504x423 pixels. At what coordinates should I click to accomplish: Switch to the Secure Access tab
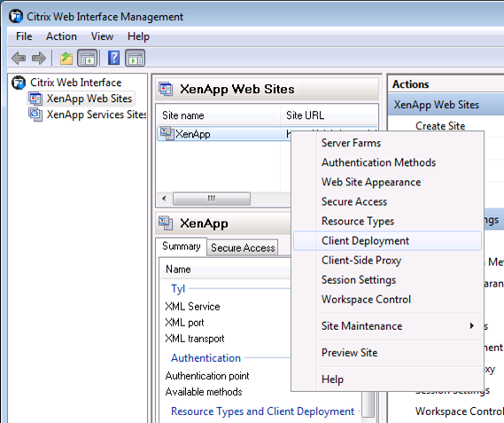(x=243, y=247)
